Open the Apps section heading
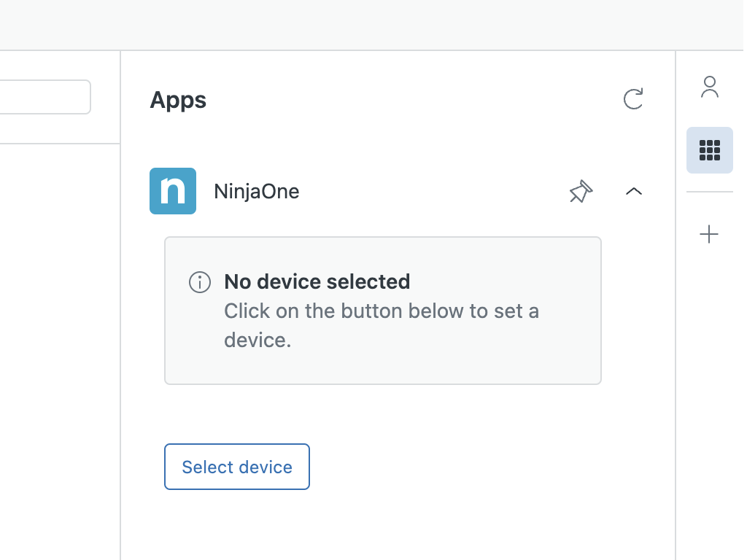 tap(177, 100)
